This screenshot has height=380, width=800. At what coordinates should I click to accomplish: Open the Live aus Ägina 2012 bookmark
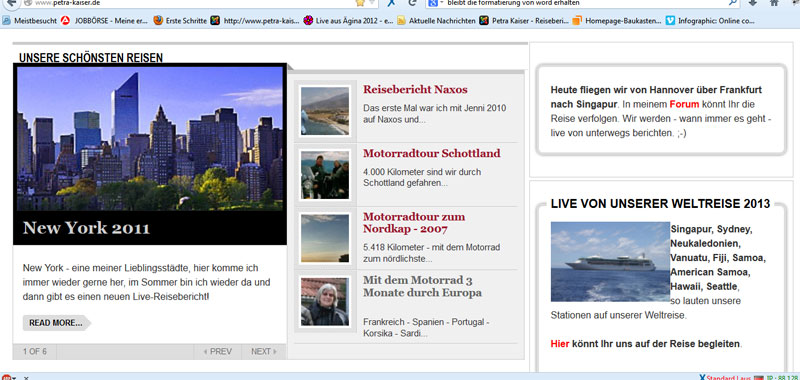(x=348, y=21)
